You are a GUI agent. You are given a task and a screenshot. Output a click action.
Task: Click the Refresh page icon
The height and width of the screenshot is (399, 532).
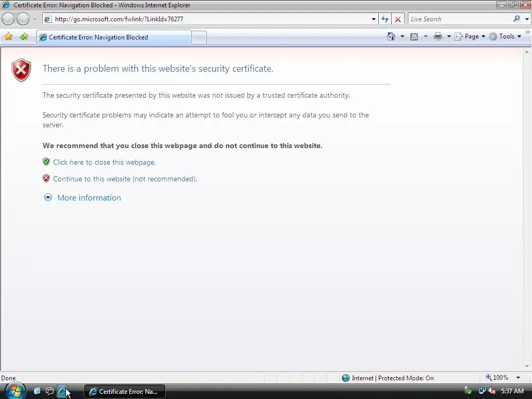coord(385,19)
